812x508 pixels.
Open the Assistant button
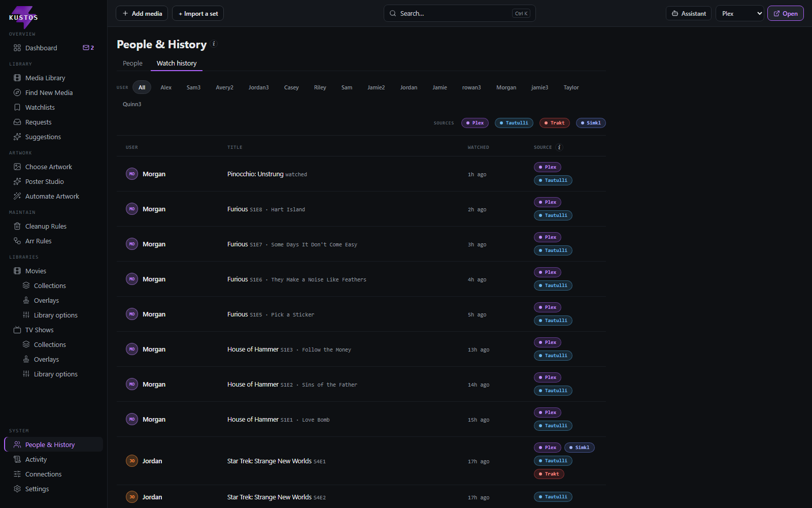point(689,14)
